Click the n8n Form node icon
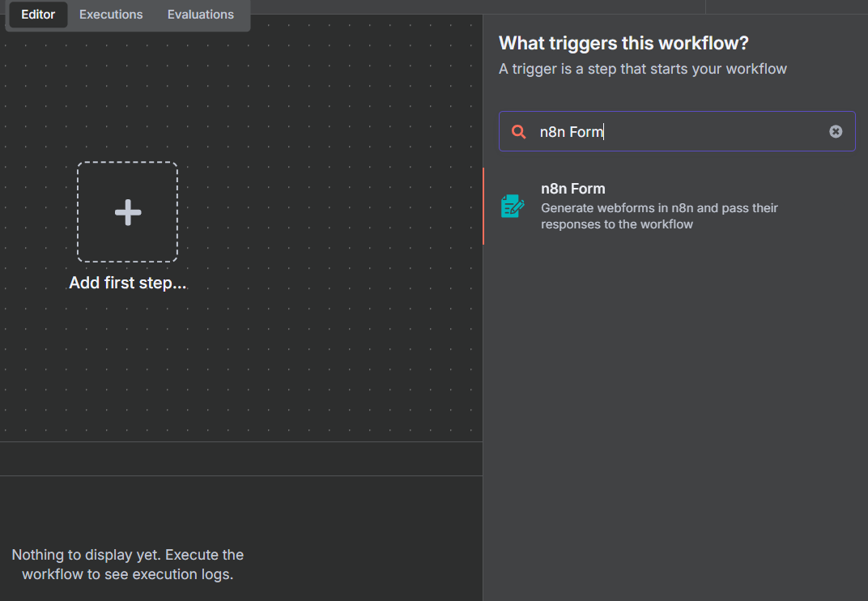This screenshot has height=601, width=868. [513, 207]
